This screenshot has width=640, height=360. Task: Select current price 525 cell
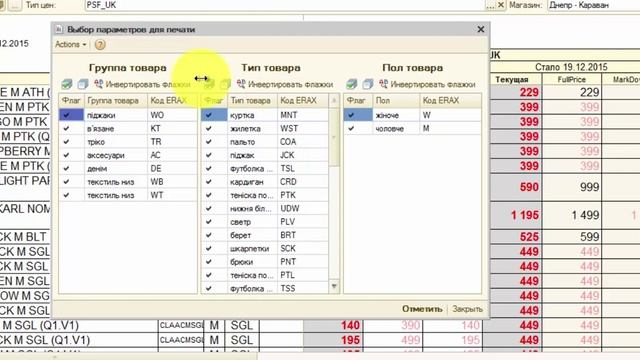click(516, 237)
